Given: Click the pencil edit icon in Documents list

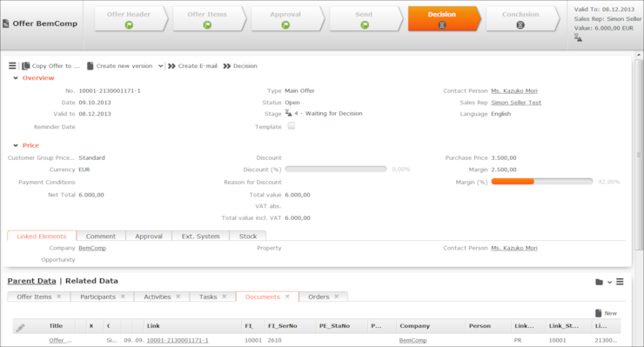Looking at the screenshot, I should (x=20, y=327).
